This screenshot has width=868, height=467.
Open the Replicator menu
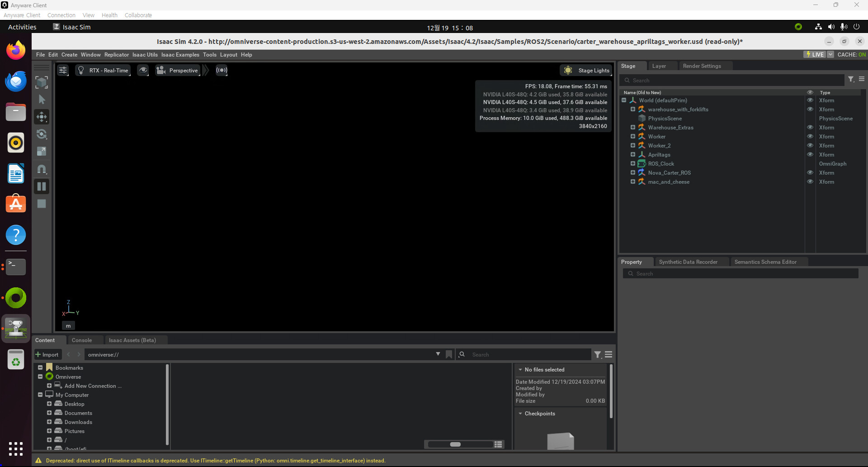[117, 55]
